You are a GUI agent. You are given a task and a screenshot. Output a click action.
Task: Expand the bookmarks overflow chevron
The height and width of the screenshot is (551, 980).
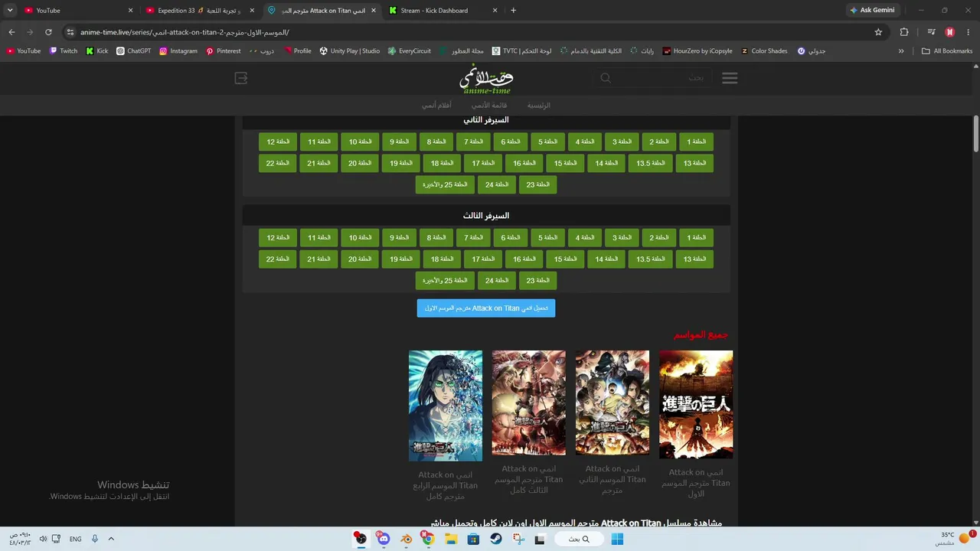pyautogui.click(x=901, y=51)
